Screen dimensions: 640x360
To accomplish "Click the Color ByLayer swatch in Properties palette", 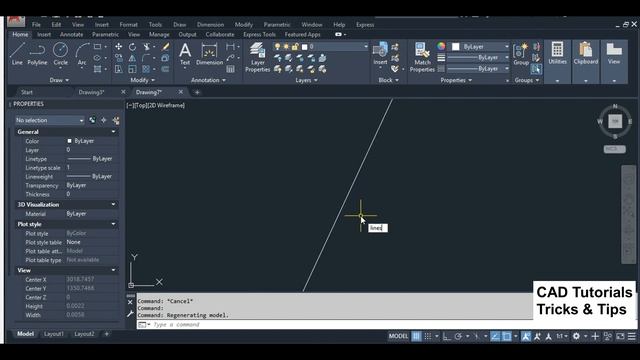I will (69, 141).
